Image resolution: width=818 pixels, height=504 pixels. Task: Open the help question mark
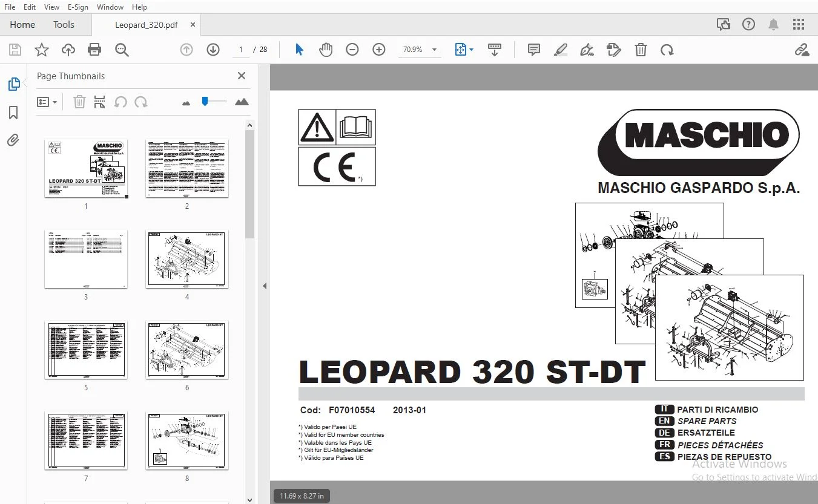tap(748, 25)
